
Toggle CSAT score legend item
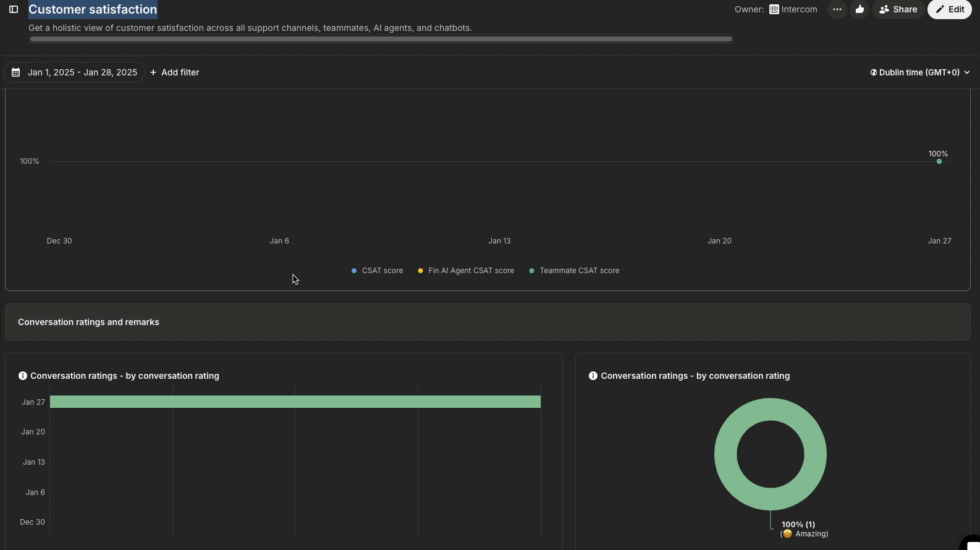(x=377, y=271)
